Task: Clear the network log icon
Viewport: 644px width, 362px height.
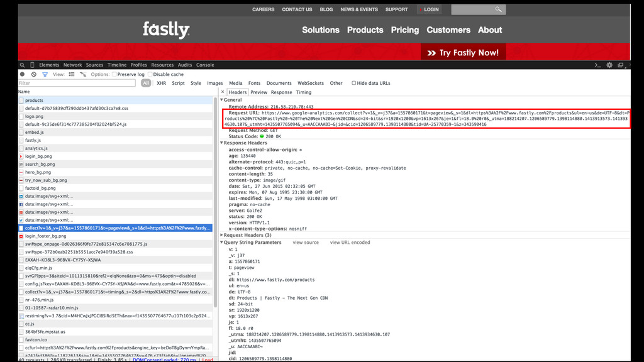Action: [x=34, y=74]
